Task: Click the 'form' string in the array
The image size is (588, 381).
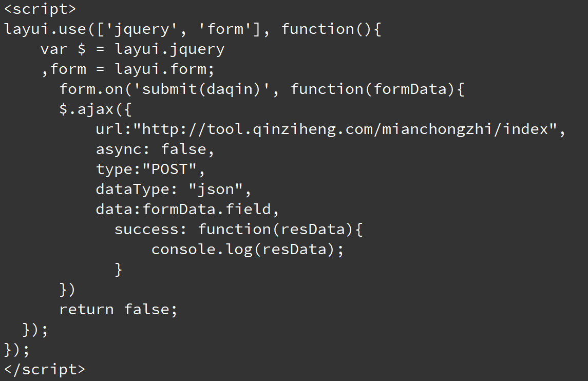Action: click(x=225, y=29)
